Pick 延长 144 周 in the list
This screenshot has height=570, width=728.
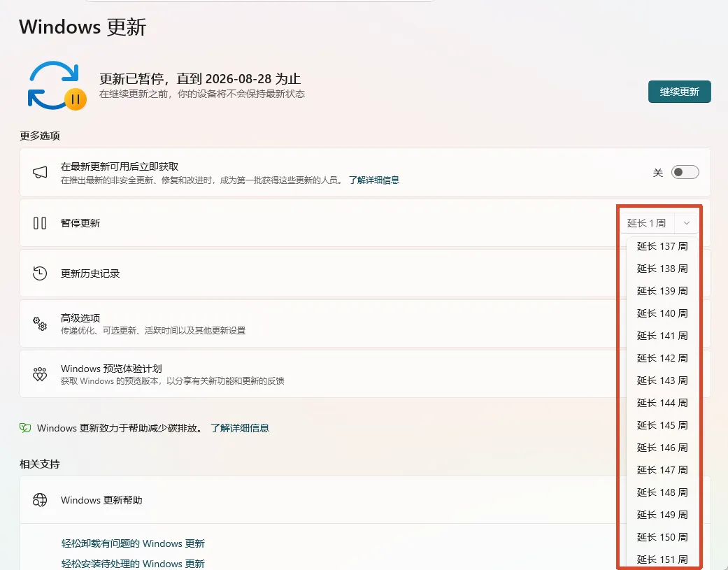[x=662, y=403]
